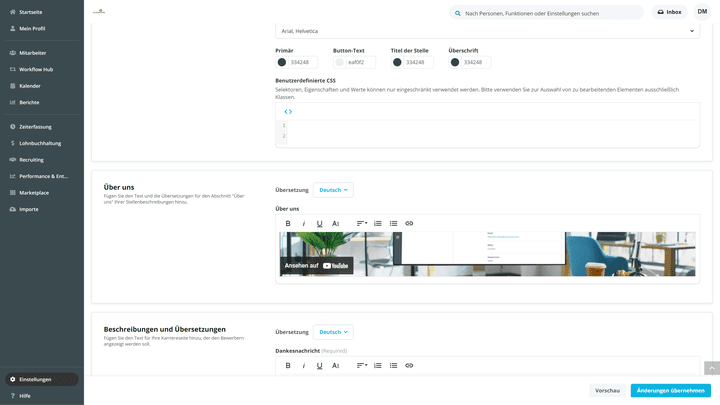Click the Recruiting icon in sidebar

pos(12,160)
